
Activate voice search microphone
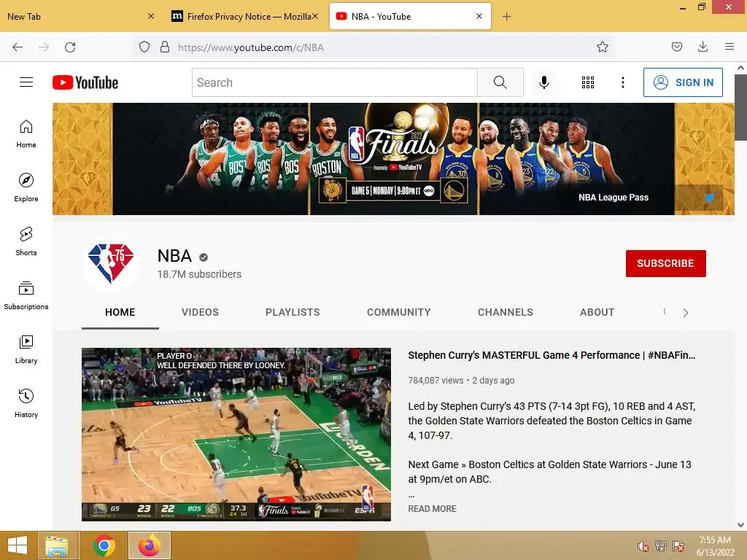(x=544, y=82)
